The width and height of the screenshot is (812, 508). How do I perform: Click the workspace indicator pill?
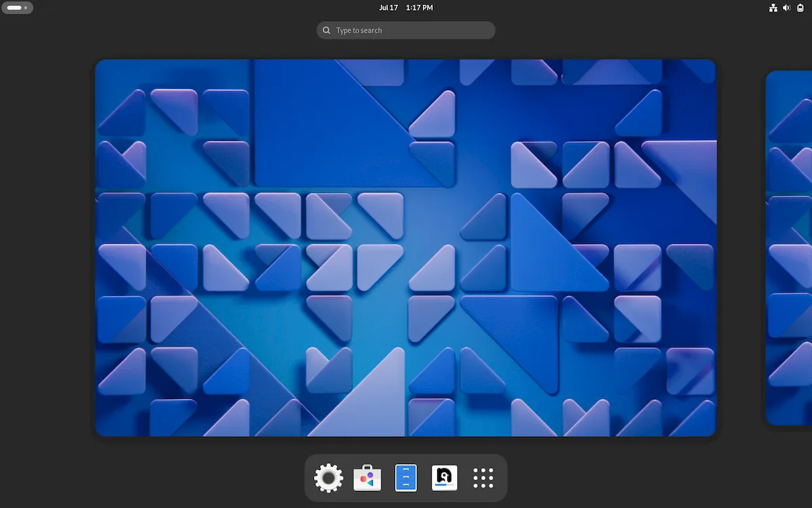coord(17,8)
